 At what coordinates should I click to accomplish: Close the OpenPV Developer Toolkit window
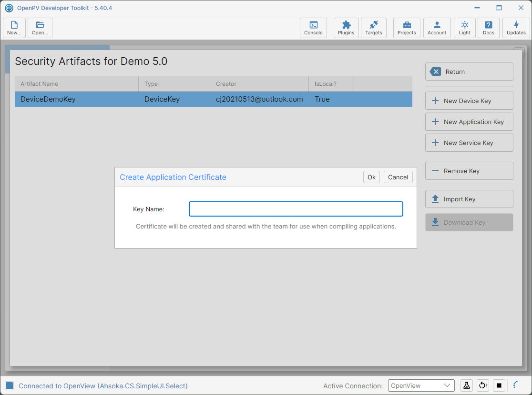click(x=521, y=8)
